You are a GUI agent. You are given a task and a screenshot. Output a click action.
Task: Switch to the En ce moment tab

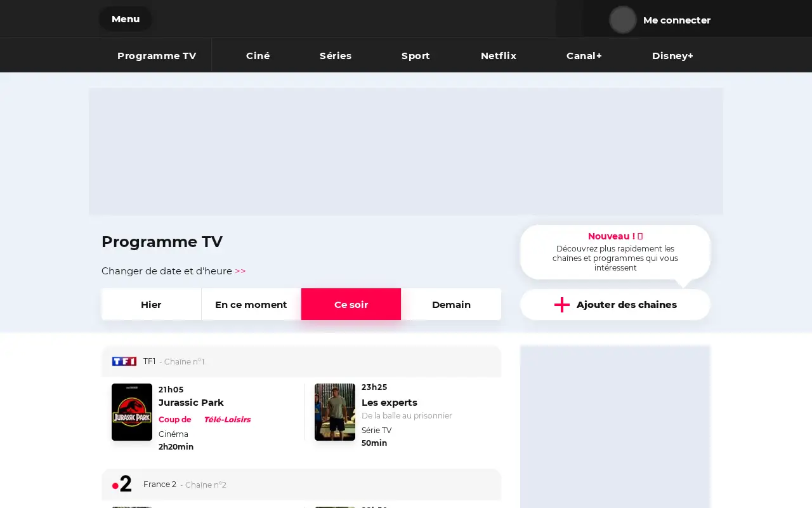[251, 304]
